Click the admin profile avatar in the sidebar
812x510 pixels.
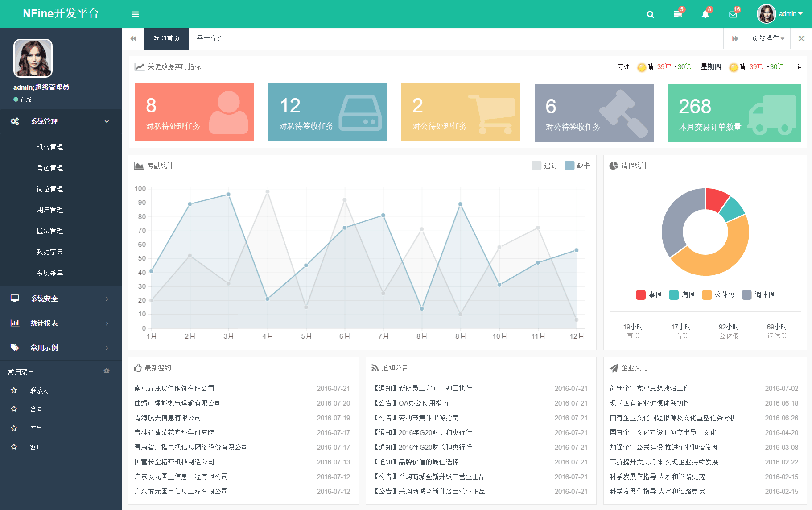(x=33, y=58)
